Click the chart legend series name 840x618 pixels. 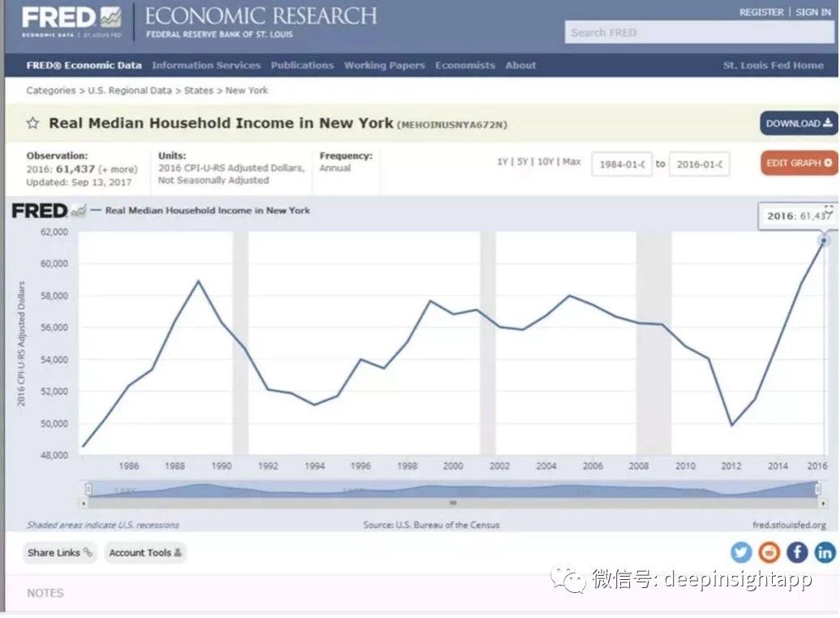pyautogui.click(x=208, y=211)
